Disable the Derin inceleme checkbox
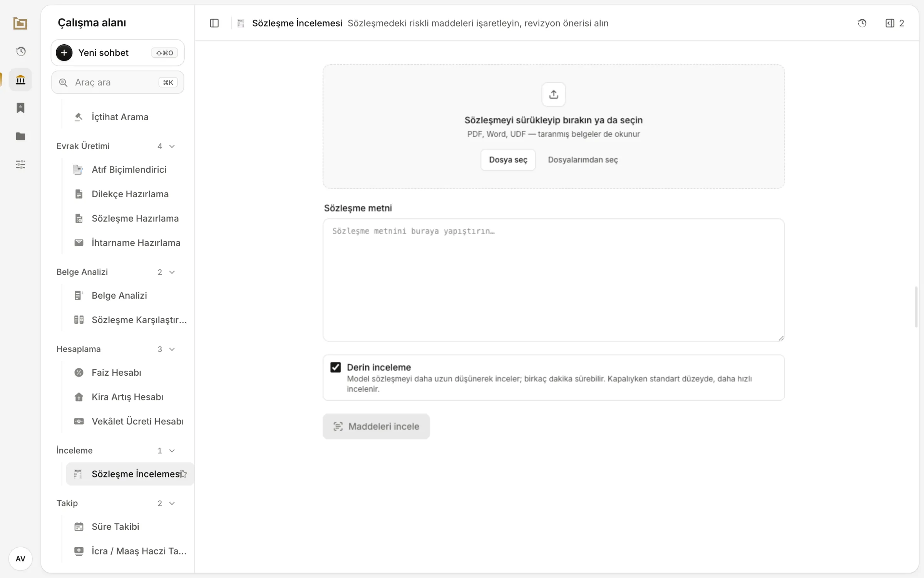 coord(335,367)
